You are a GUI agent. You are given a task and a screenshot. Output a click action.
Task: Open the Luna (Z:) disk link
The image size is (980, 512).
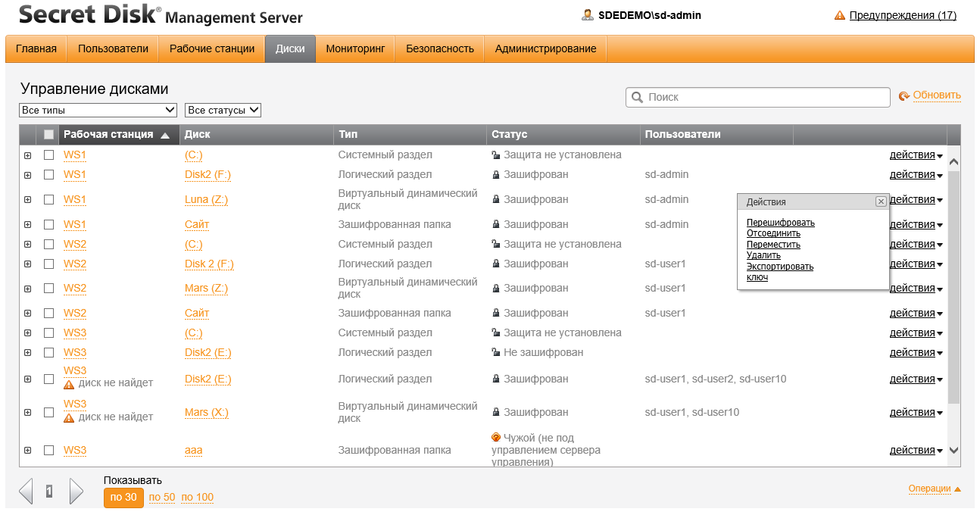pyautogui.click(x=206, y=200)
